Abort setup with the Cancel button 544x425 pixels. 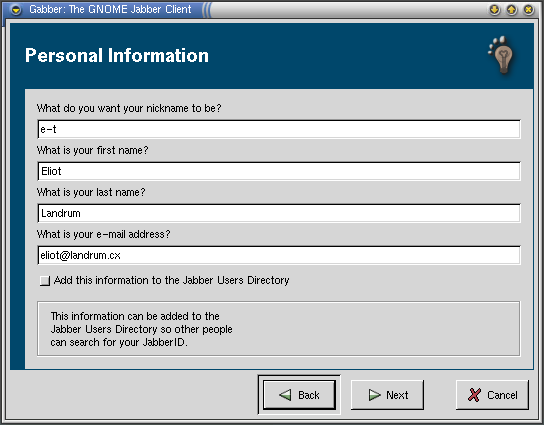click(x=492, y=395)
